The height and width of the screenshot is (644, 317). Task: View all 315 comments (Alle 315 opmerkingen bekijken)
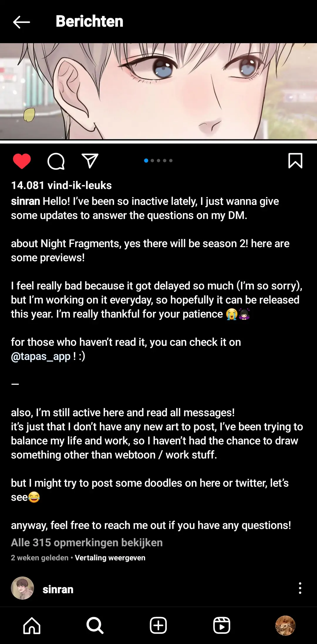click(87, 543)
